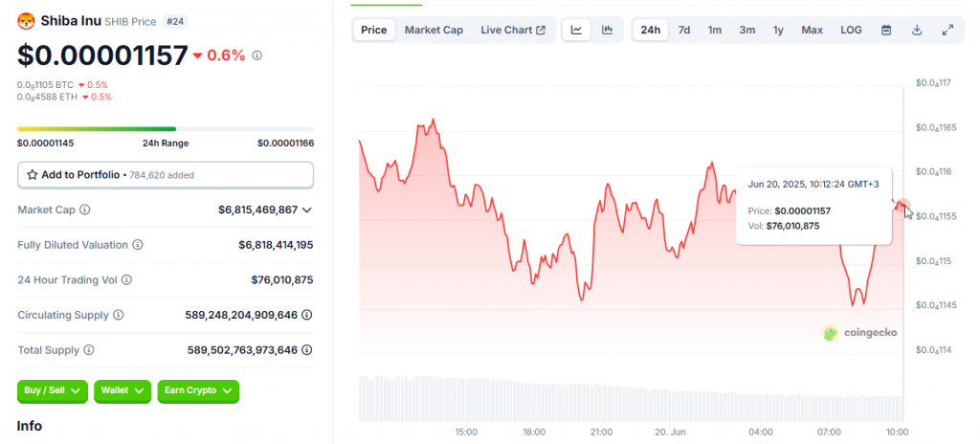
Task: Show Fully Diluted Valuation info icon
Action: pos(138,245)
